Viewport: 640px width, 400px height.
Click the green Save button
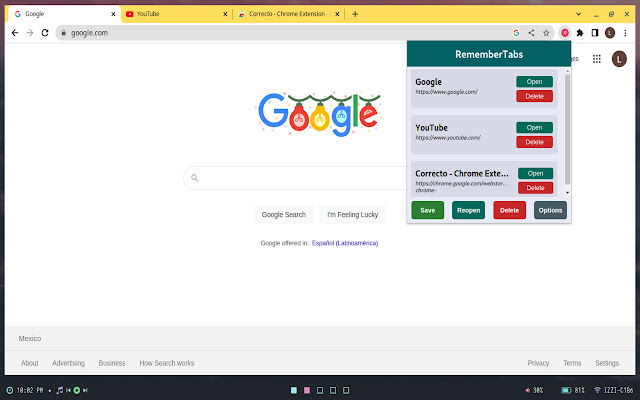tap(427, 210)
